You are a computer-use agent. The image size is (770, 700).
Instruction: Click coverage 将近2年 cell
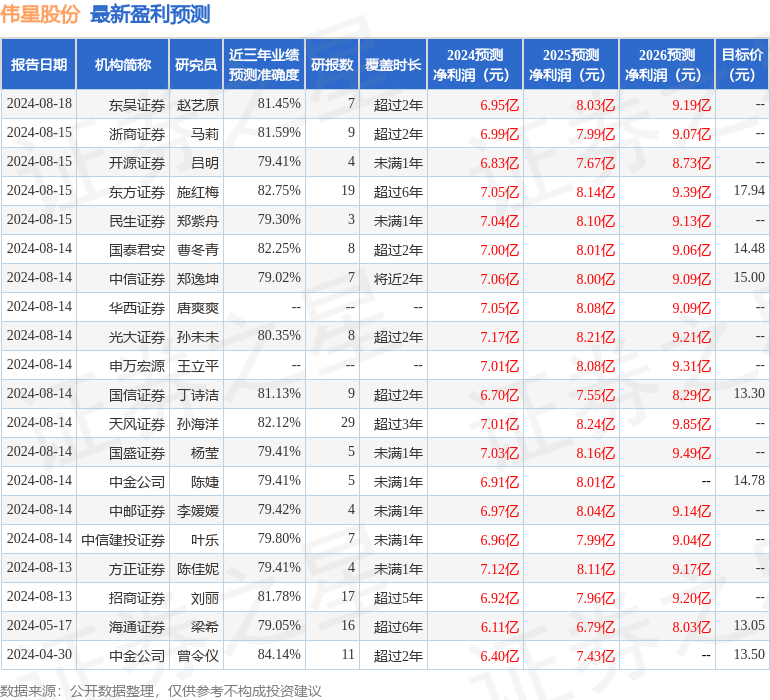398,279
